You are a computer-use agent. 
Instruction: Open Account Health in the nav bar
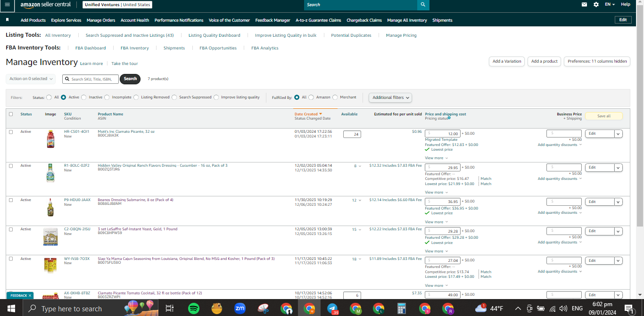(135, 20)
